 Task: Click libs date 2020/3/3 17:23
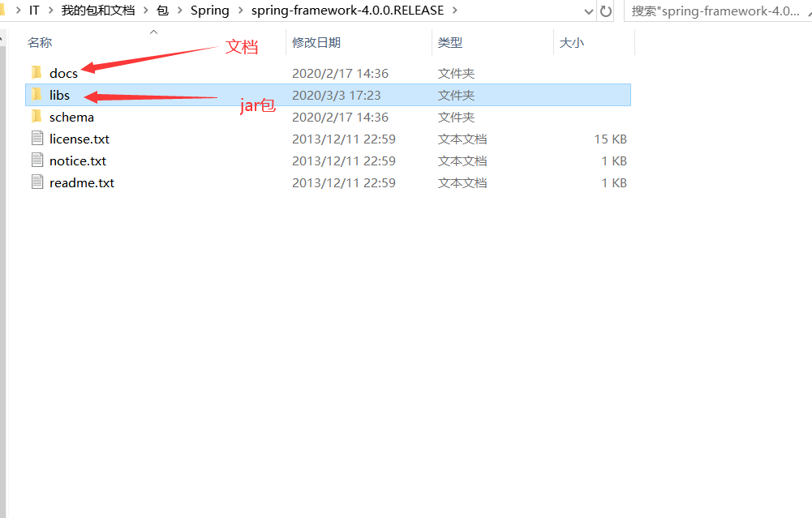tap(336, 95)
